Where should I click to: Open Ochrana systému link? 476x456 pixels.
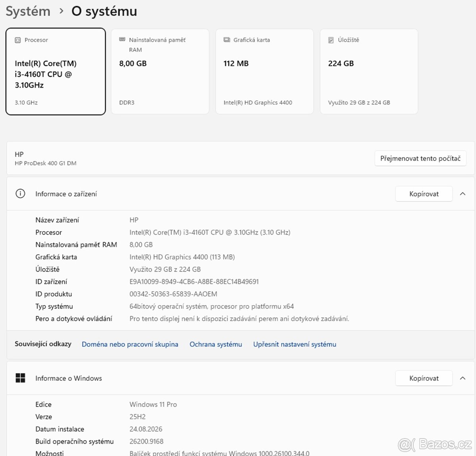pyautogui.click(x=216, y=344)
